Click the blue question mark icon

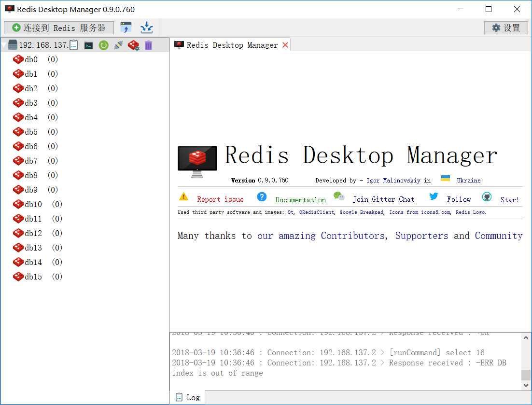pos(262,197)
